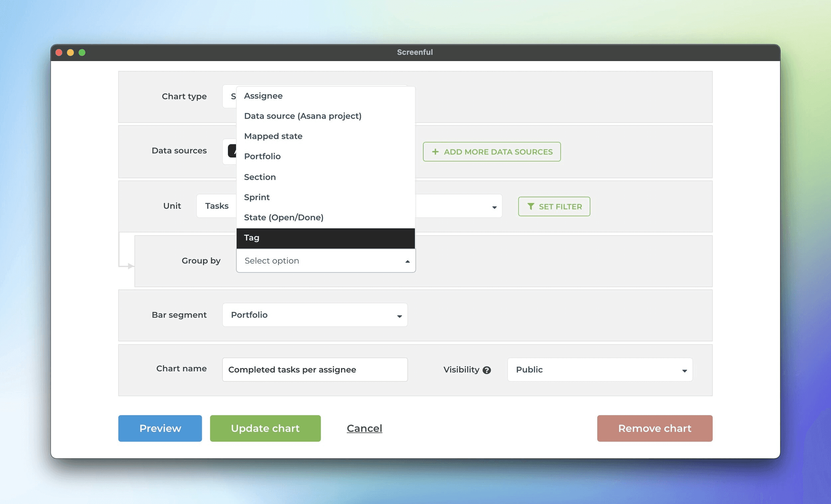Choose State (Open/Done) from the list

coord(284,217)
